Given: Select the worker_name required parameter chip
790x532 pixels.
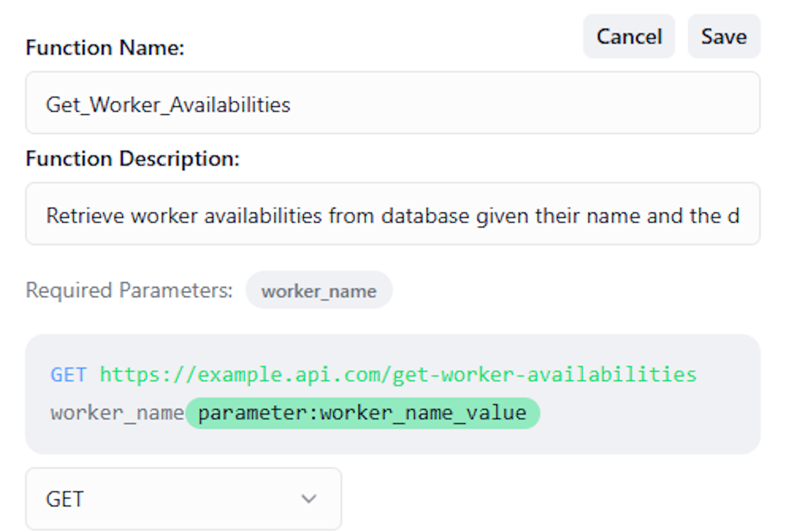Looking at the screenshot, I should point(319,291).
